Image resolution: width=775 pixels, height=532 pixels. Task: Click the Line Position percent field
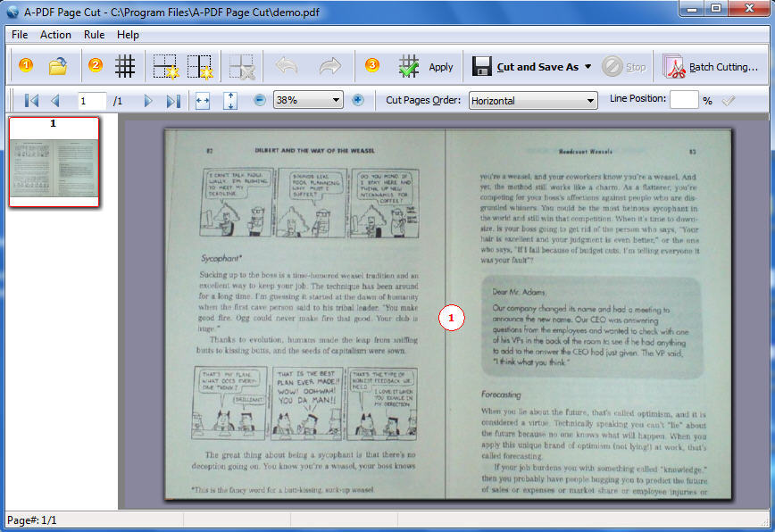tap(683, 100)
